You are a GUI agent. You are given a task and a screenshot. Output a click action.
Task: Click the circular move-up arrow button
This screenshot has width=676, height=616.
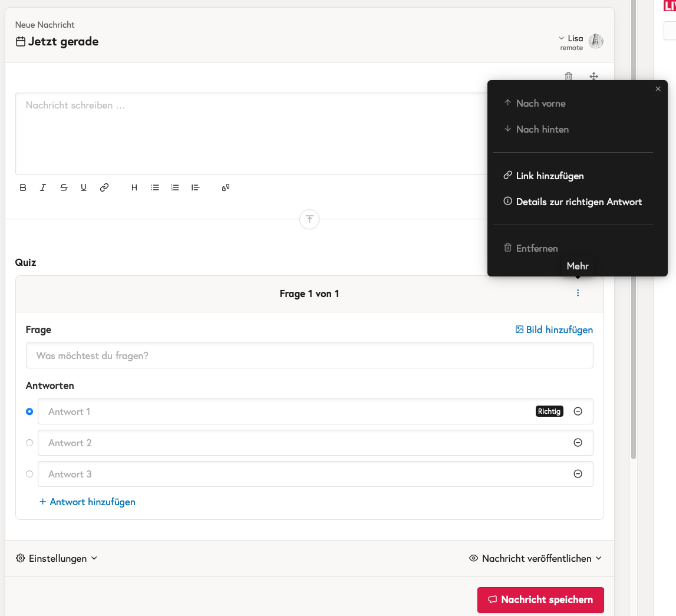click(309, 219)
